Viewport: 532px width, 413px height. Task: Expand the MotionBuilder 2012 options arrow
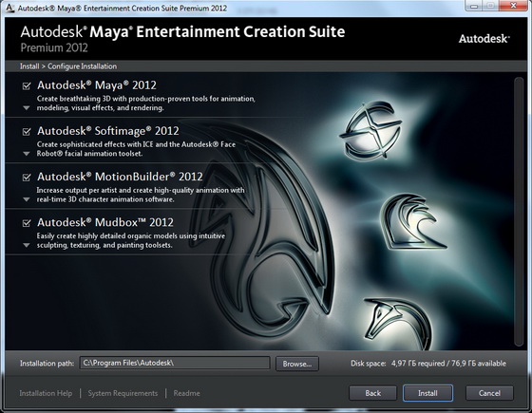27,199
